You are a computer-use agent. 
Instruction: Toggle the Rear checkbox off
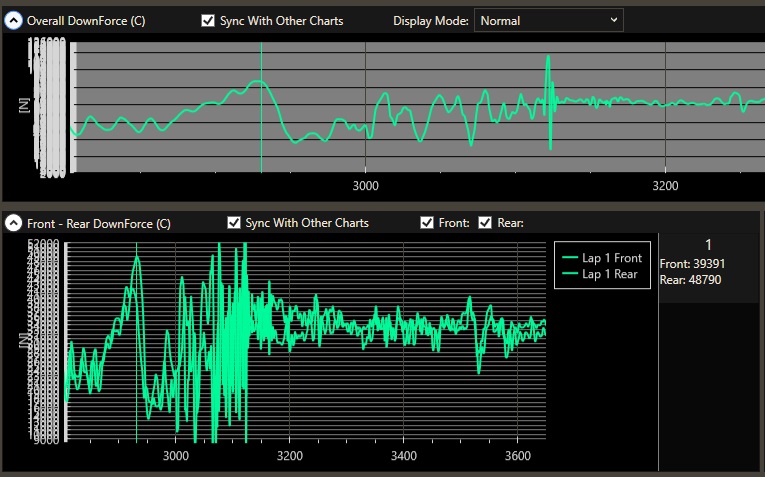pos(485,223)
